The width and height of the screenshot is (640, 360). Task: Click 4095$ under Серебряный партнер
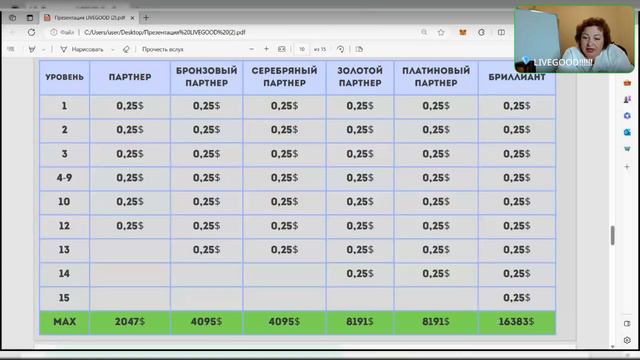(x=284, y=322)
